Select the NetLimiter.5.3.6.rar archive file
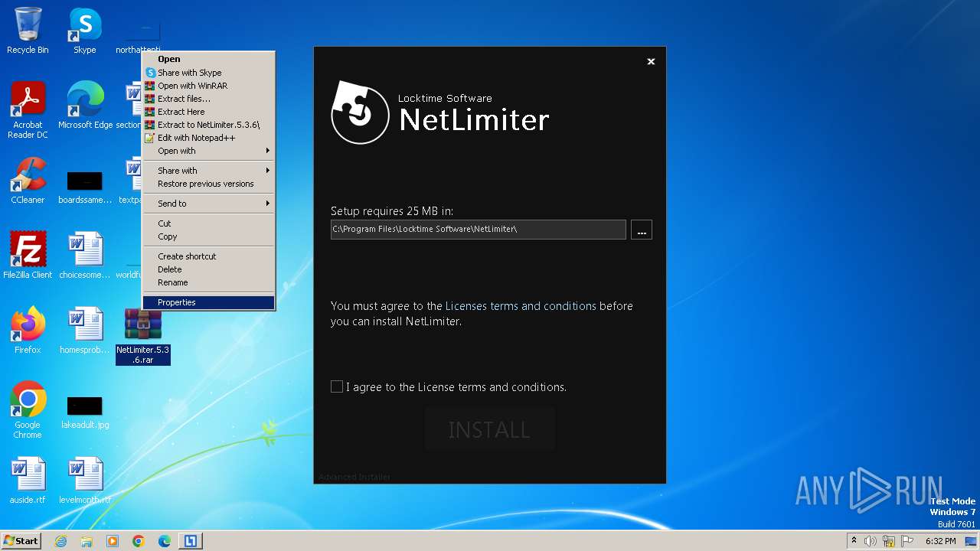980x551 pixels. pos(143,337)
